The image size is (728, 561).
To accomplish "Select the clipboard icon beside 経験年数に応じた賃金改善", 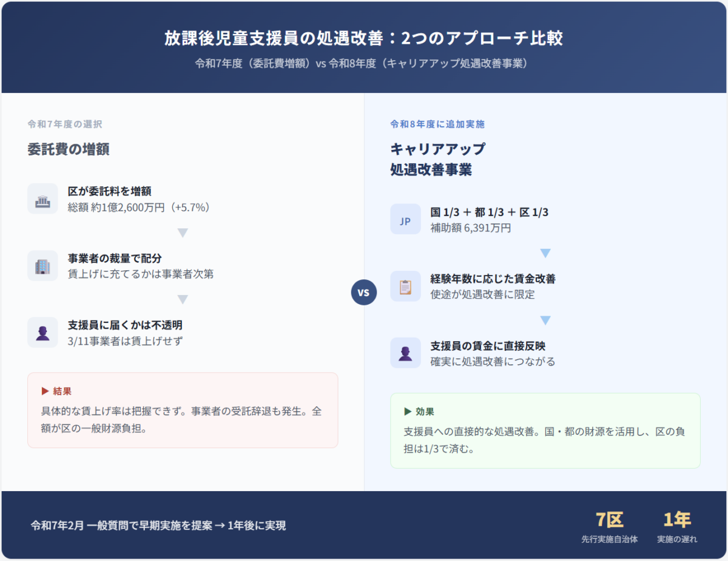I will pyautogui.click(x=405, y=287).
